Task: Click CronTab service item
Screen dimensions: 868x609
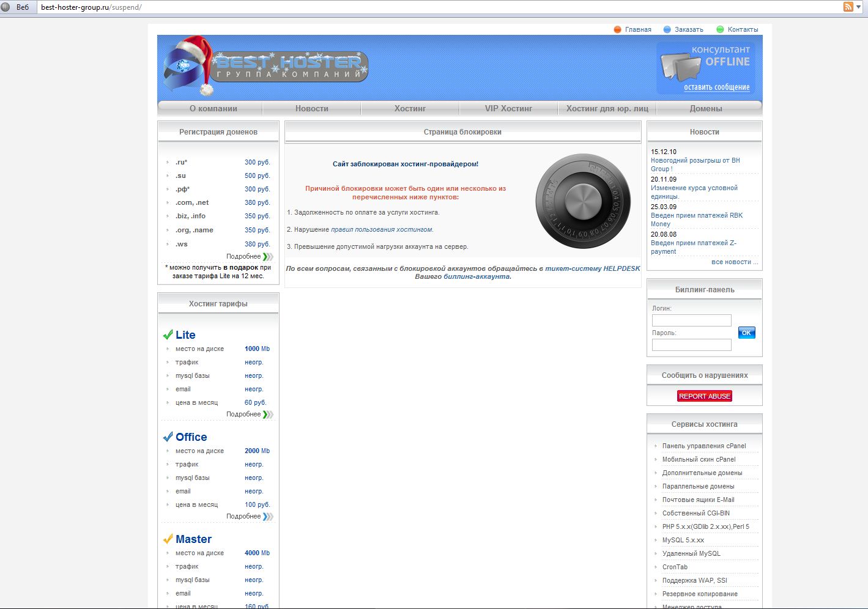Action: pyautogui.click(x=675, y=567)
